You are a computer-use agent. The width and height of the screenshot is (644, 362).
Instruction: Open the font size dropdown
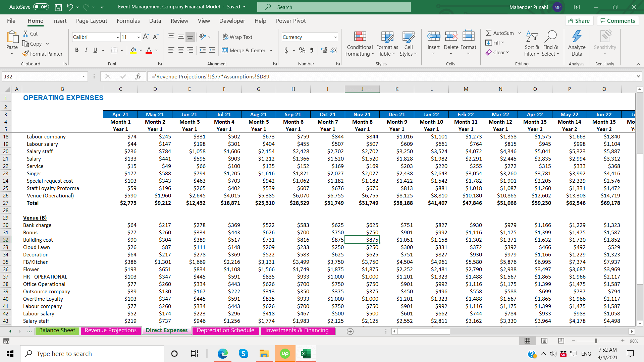[x=139, y=37]
